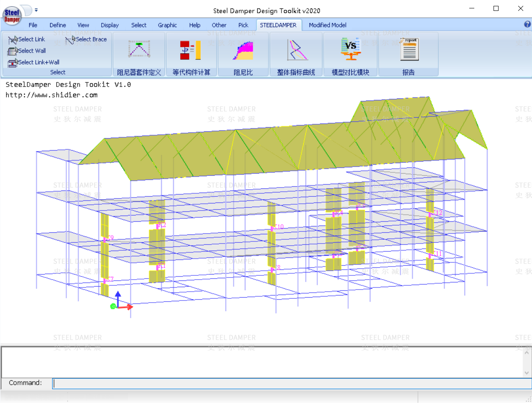Click the 阻尼器套件定义 damper kit icon

[x=139, y=49]
